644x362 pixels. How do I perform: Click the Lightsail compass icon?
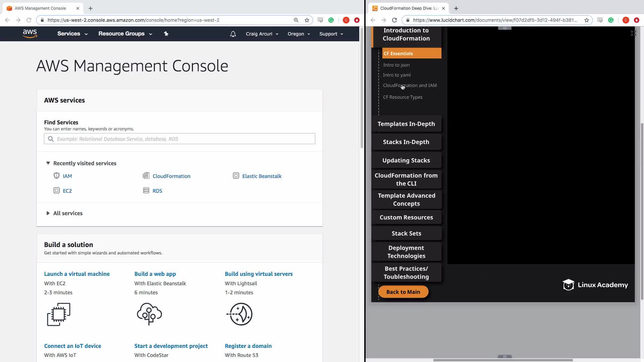pyautogui.click(x=240, y=314)
